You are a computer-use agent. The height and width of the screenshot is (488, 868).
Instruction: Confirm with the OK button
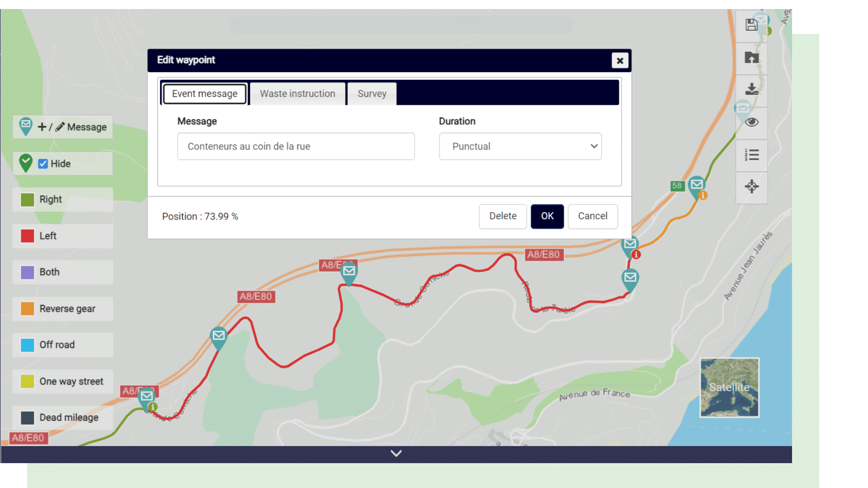(547, 216)
